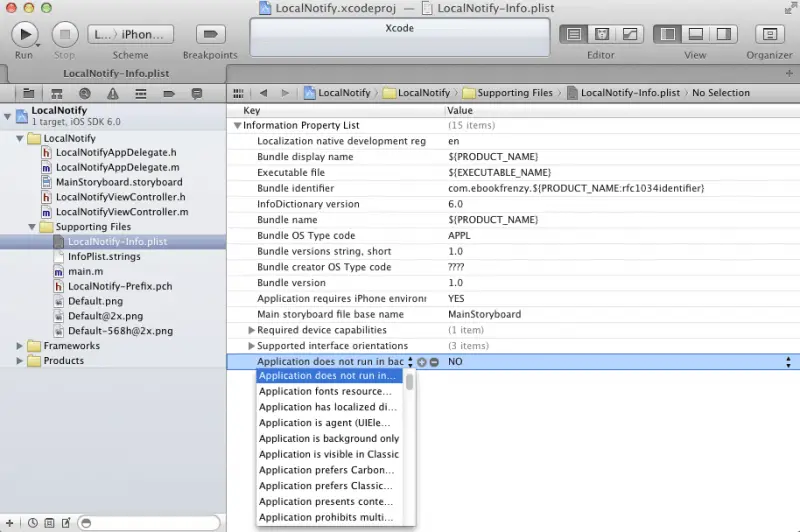800x532 pixels.
Task: Switch to the Version editor
Action: (629, 34)
